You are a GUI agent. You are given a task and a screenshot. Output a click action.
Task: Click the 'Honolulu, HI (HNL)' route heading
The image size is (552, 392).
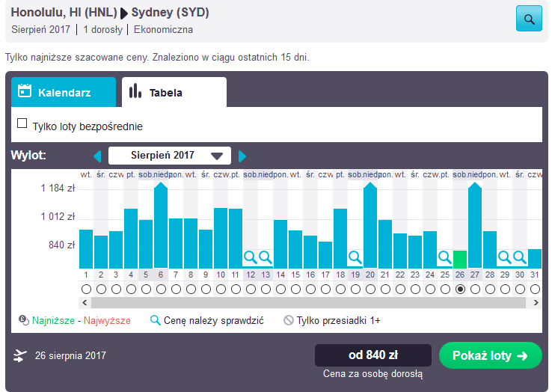pos(64,12)
